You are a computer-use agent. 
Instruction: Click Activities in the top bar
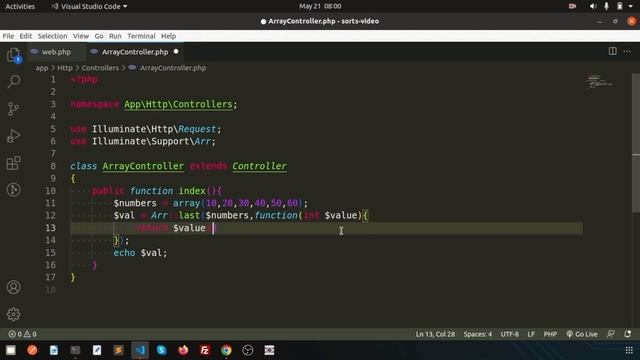20,6
